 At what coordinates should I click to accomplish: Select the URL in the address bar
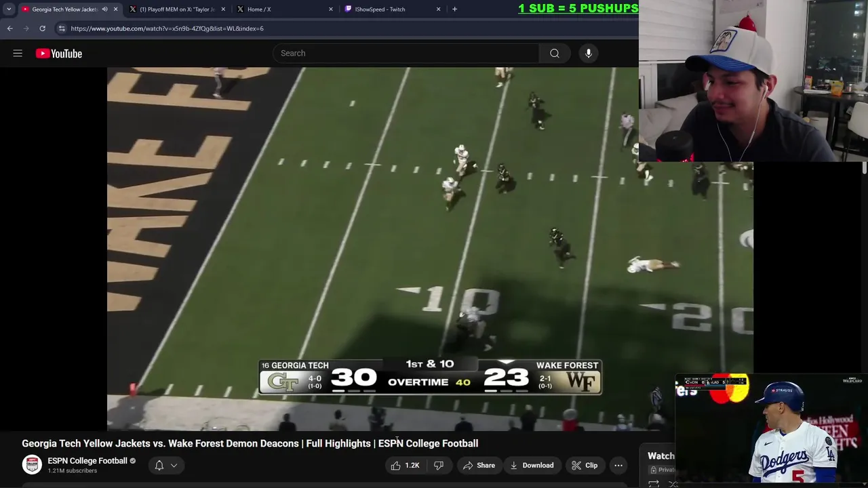[x=167, y=28]
